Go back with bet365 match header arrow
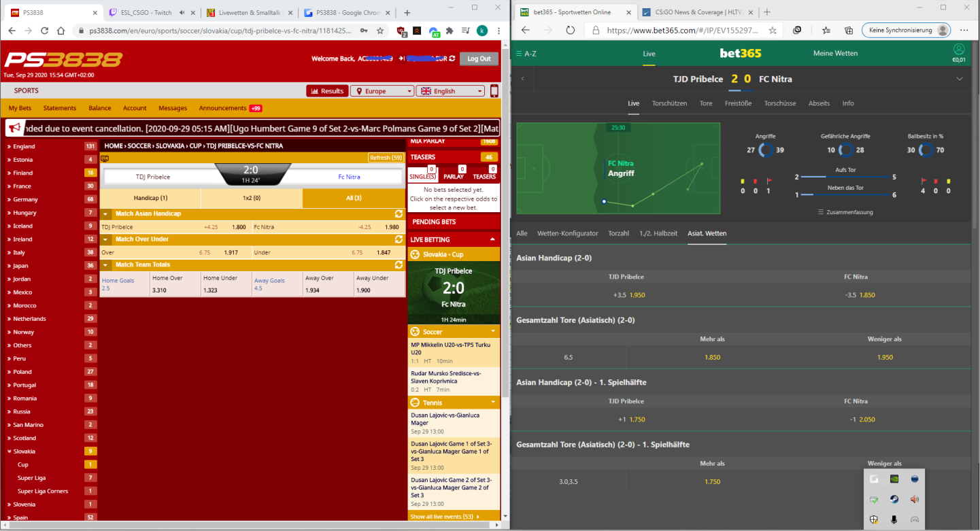980x531 pixels. tap(523, 79)
